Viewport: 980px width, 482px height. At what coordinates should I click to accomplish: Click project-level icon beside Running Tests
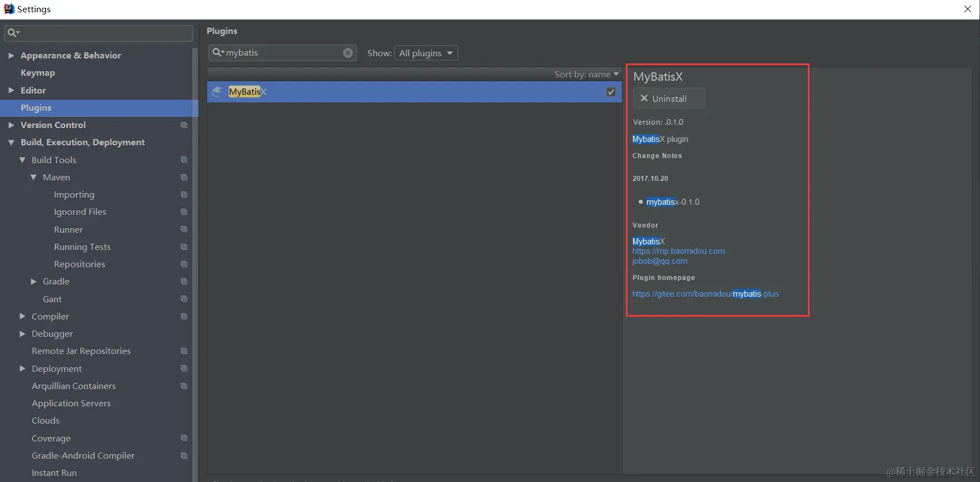click(x=184, y=247)
